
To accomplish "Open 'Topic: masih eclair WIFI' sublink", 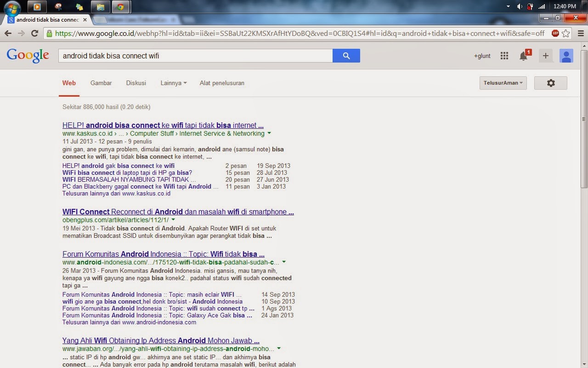I will (x=152, y=294).
